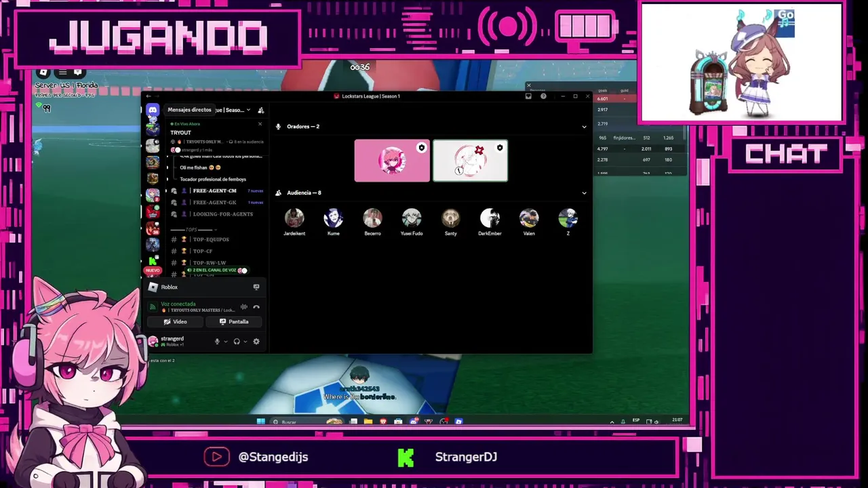The image size is (868, 488).
Task: Dismiss the TRYOUT live stage banner
Action: point(260,124)
